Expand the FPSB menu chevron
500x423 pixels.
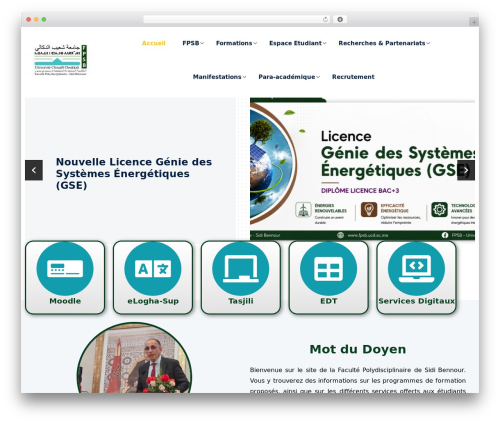pos(202,43)
